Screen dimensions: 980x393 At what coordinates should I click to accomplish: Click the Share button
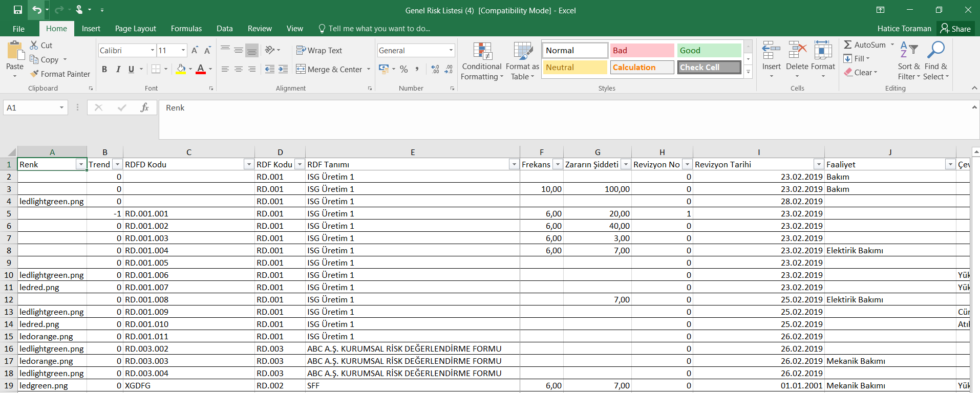955,29
